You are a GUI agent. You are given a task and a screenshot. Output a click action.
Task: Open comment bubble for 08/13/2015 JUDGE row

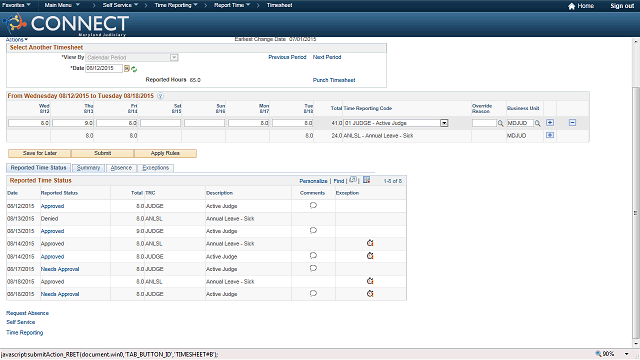click(313, 231)
